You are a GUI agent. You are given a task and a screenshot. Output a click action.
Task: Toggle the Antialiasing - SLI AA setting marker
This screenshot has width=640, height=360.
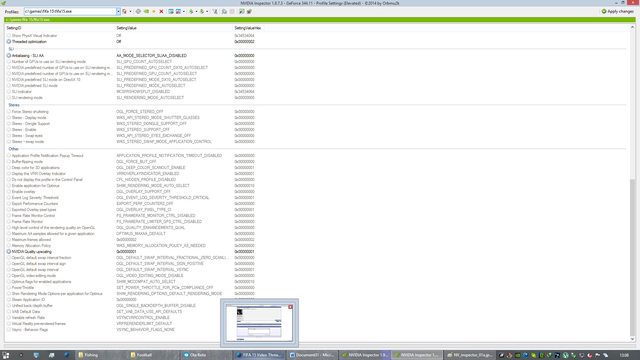click(x=9, y=56)
